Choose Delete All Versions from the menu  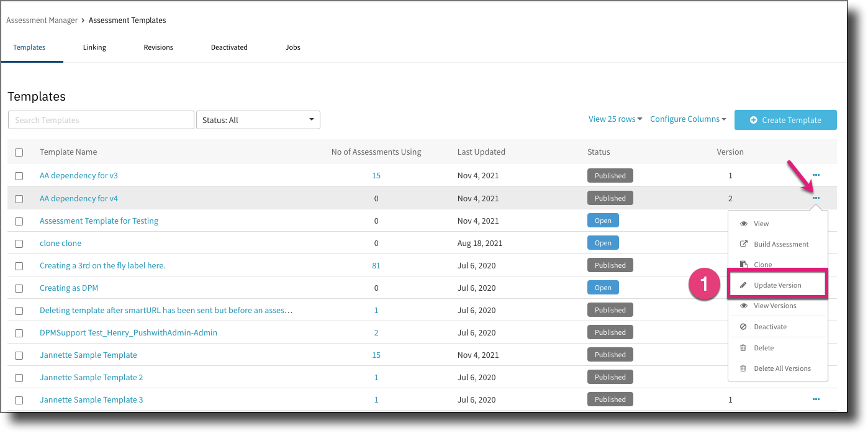click(x=781, y=368)
